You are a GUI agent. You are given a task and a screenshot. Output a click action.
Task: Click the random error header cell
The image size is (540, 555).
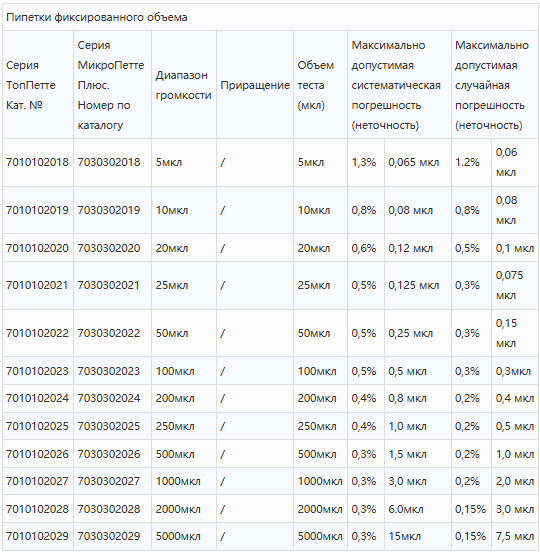click(495, 85)
